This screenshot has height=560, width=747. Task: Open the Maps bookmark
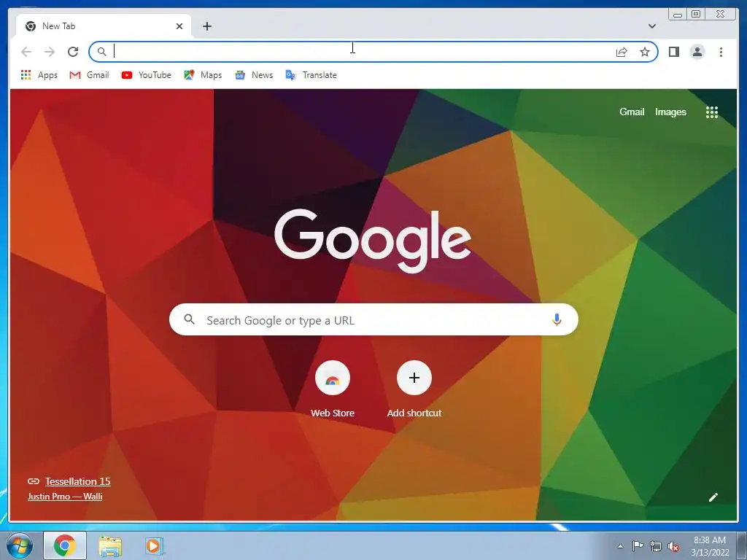203,75
